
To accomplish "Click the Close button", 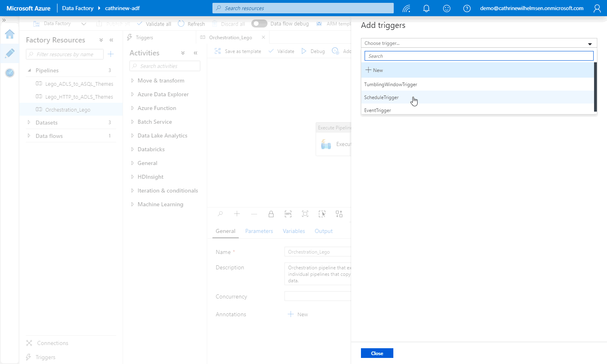I will pyautogui.click(x=377, y=353).
